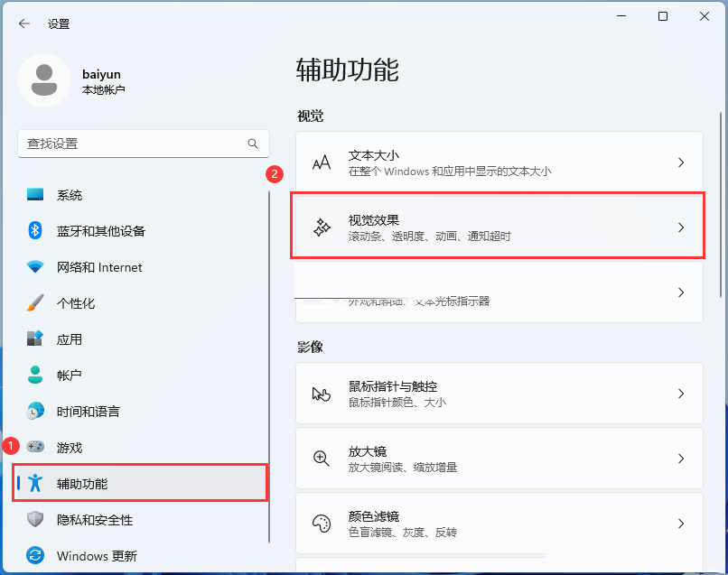Screen dimensions: 728x575
Task: Open the 放大镜 magnifier icon
Action: (x=321, y=458)
